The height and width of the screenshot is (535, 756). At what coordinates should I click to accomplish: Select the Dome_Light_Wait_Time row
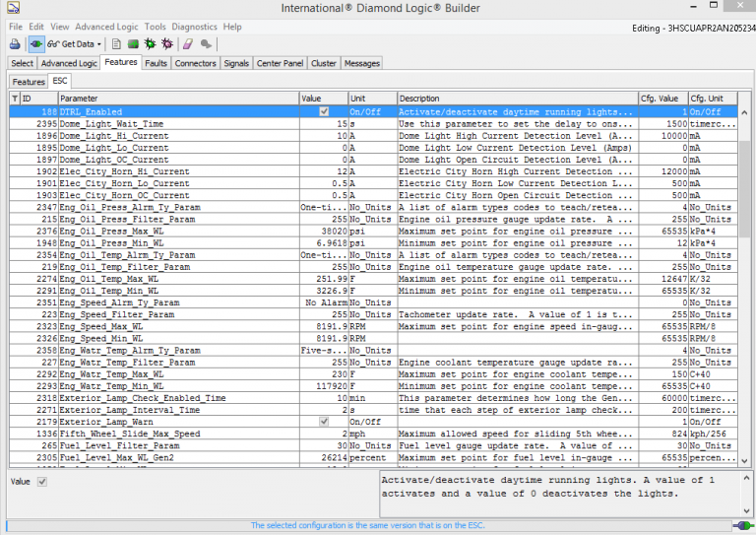373,124
